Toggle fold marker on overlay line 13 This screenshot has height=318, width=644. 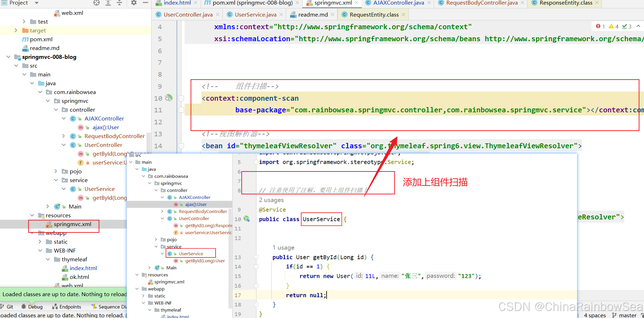[256, 257]
